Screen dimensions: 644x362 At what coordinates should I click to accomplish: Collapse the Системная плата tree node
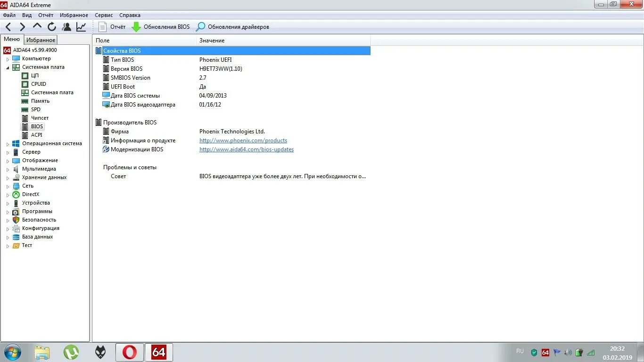click(8, 67)
